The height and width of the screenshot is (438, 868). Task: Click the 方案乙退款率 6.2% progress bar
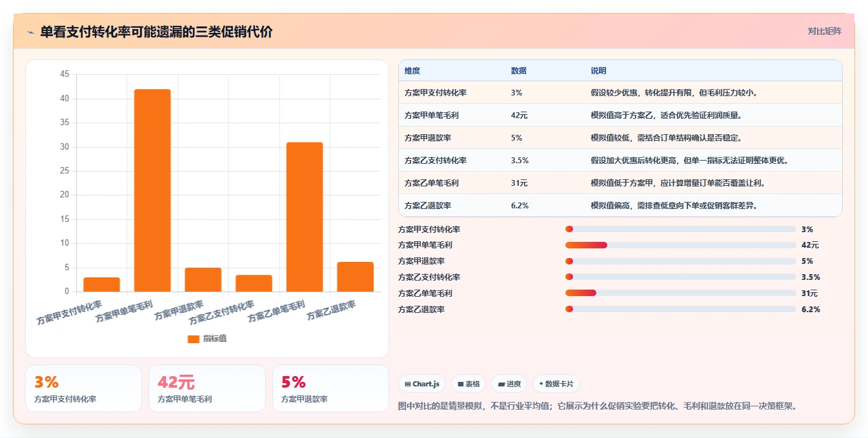680,310
